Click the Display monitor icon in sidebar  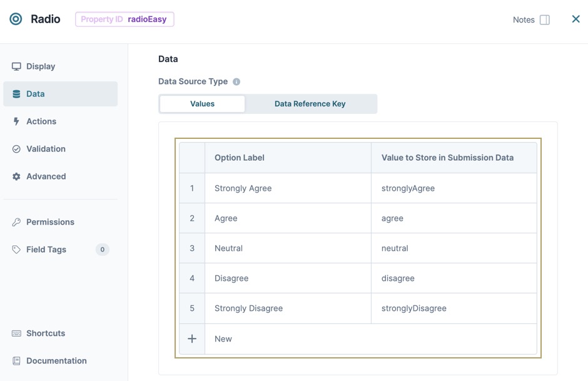point(16,66)
